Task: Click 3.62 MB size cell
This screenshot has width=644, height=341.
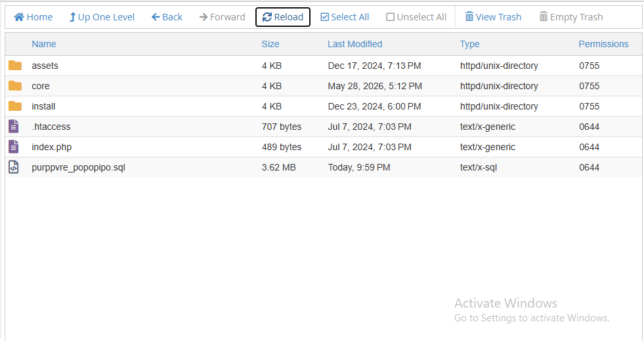Action: pos(278,167)
